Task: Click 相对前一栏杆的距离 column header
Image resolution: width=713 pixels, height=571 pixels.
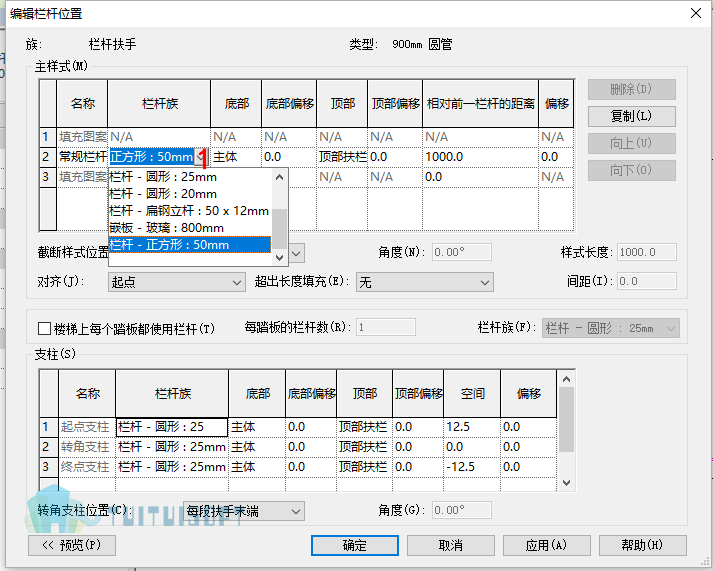Action: 480,104
